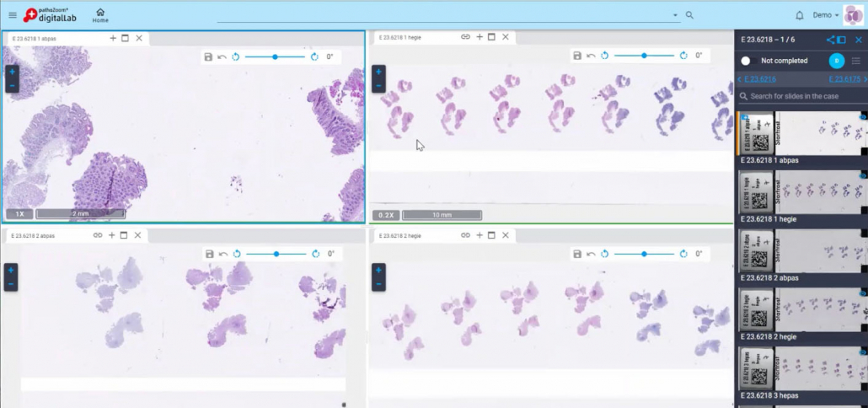Rotate the 2 abpas slide clockwise
Viewport: 868px width, 408px height.
pyautogui.click(x=315, y=254)
